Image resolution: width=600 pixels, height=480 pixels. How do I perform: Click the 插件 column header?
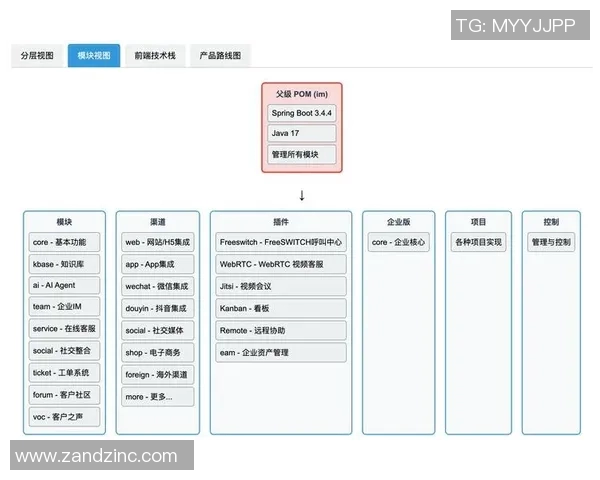(281, 222)
